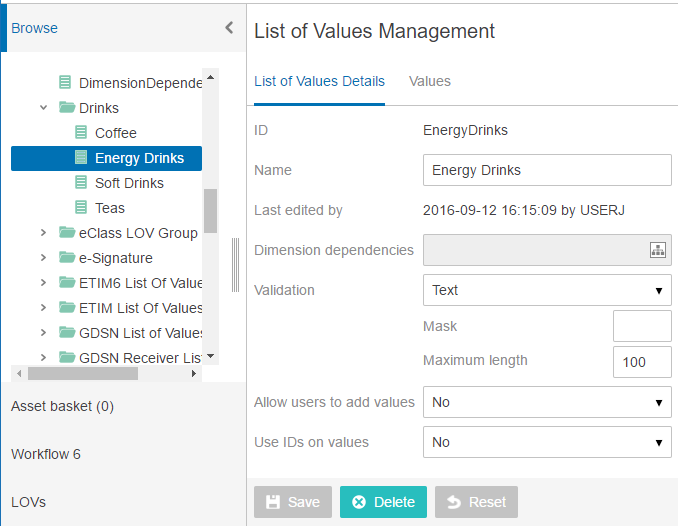Click the tree's horizontal scrollbar thumb

83,373
